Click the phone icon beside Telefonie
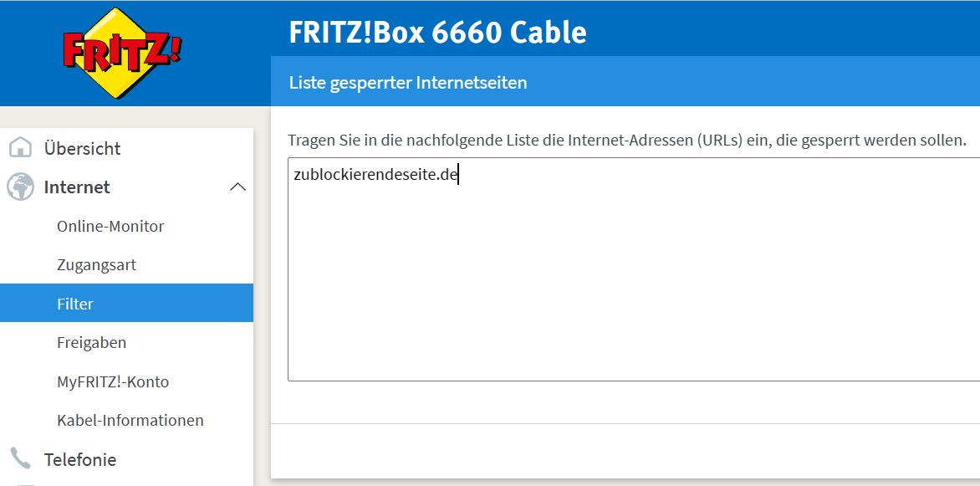 pos(20,458)
